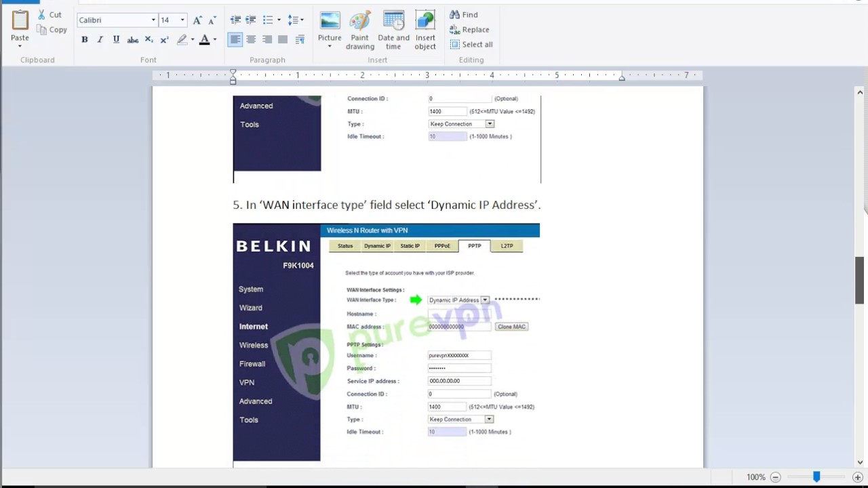This screenshot has width=868, height=488.
Task: Open the font color dropdown arrow
Action: pyautogui.click(x=214, y=39)
